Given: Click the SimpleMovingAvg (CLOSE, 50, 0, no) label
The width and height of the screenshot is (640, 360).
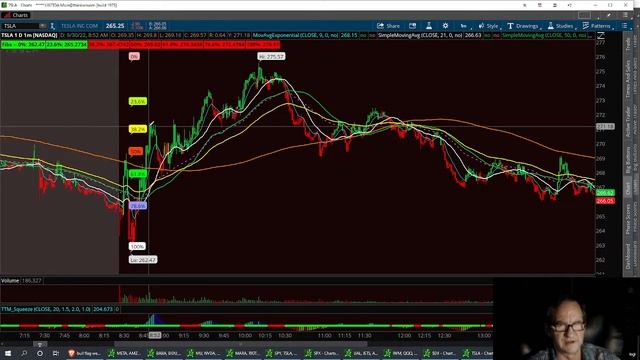Looking at the screenshot, I should coord(545,36).
